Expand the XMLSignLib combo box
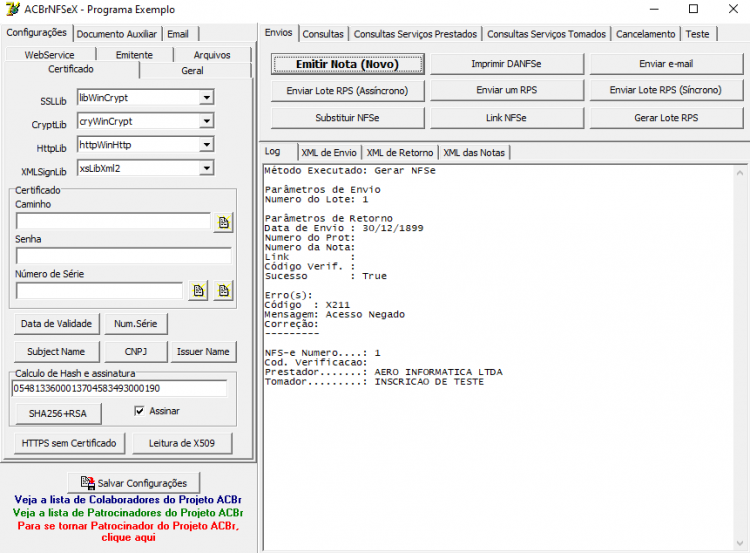Screen dimensions: 750x553 point(206,168)
